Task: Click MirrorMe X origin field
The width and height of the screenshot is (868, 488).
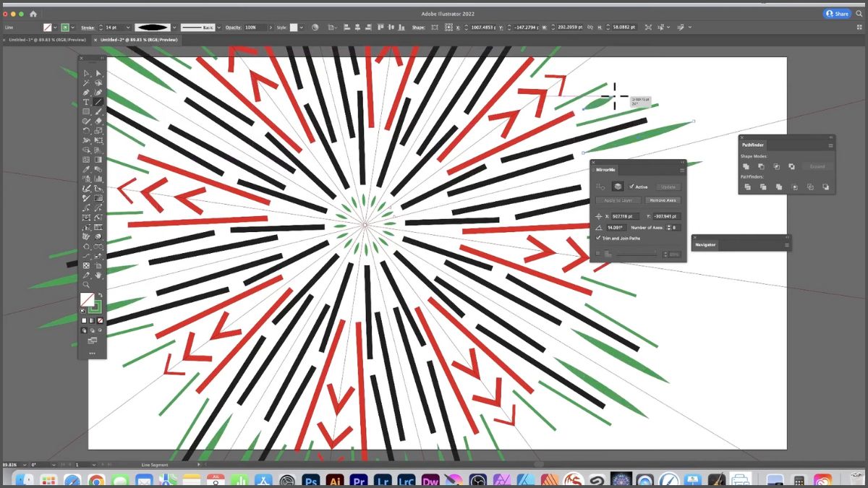Action: [x=626, y=216]
